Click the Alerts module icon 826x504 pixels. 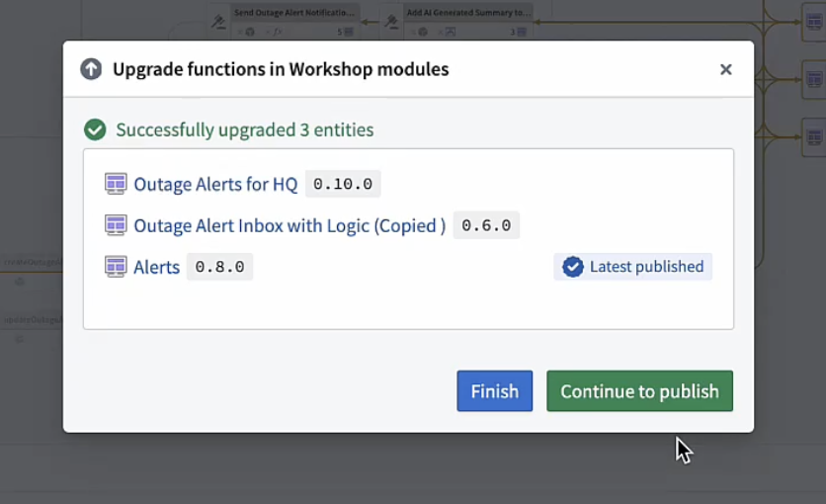coord(116,267)
